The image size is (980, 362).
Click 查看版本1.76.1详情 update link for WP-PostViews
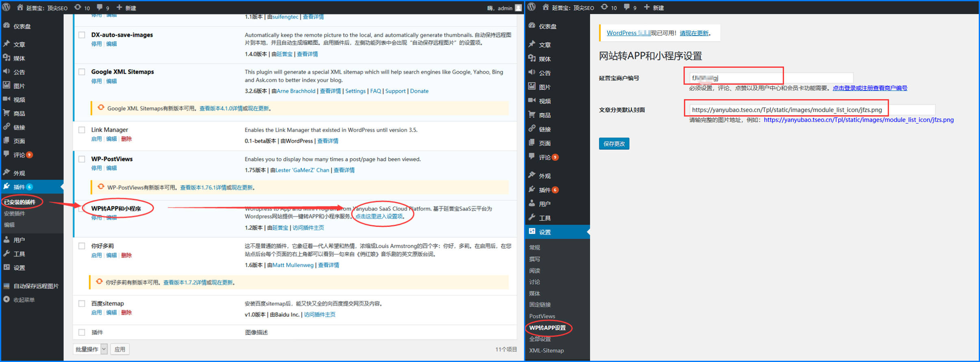coord(203,188)
